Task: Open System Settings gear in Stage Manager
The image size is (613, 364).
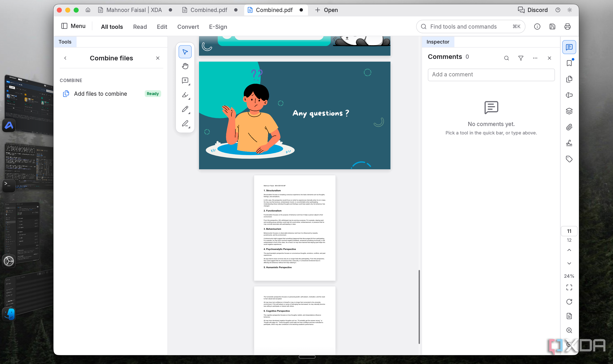Action: (x=9, y=261)
